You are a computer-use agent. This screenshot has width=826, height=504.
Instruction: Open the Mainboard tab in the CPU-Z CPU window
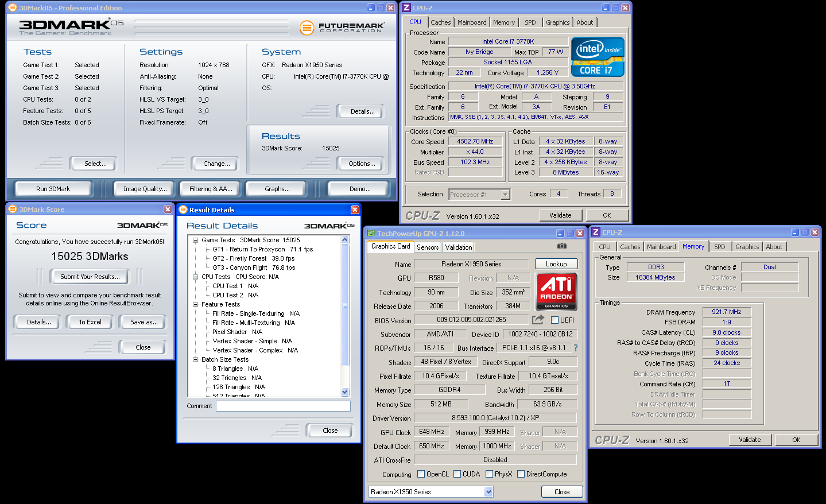point(472,22)
